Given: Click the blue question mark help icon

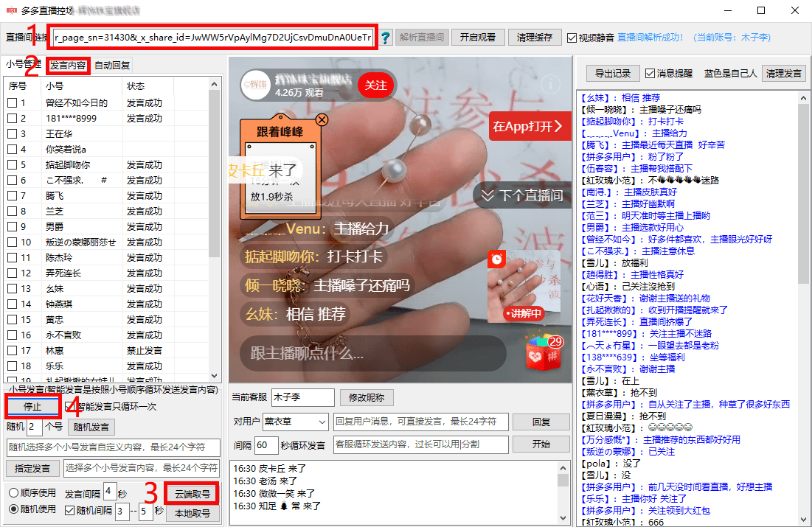Looking at the screenshot, I should tap(385, 38).
